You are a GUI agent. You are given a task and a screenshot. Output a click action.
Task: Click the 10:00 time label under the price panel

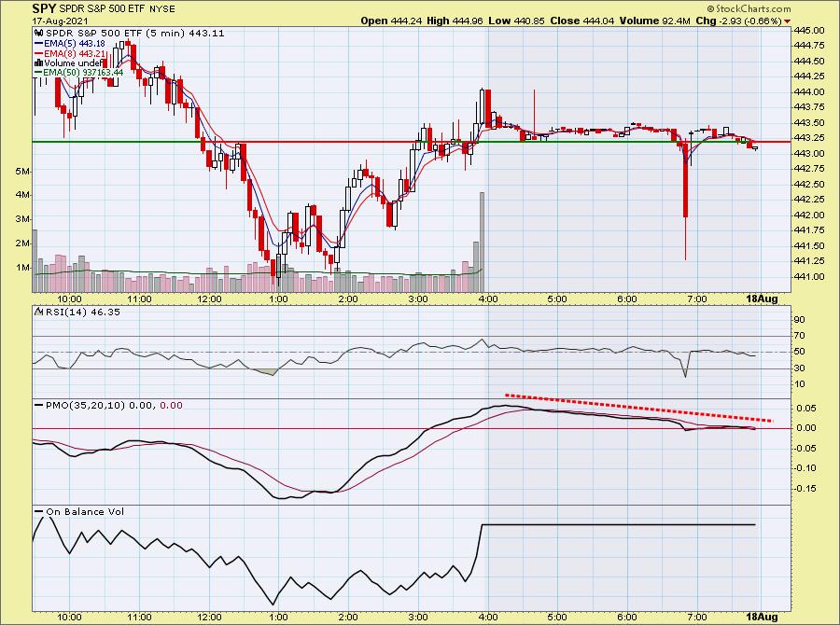click(70, 299)
